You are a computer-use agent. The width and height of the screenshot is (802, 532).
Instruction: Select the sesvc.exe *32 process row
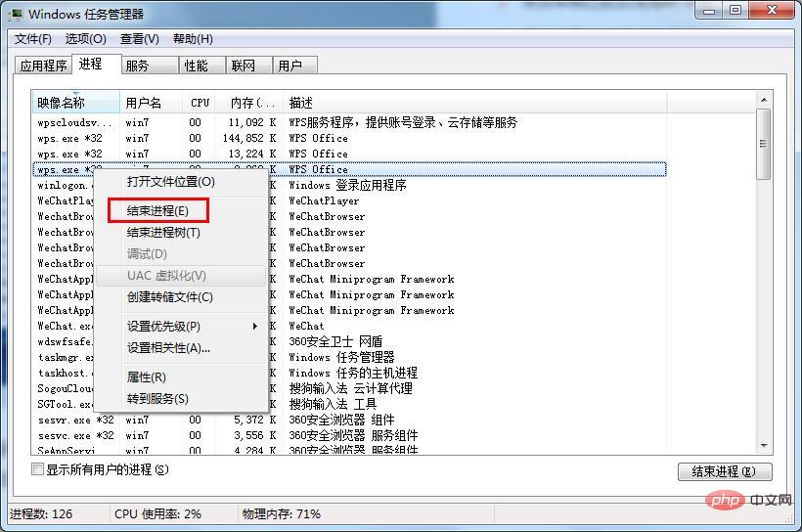tap(349, 435)
